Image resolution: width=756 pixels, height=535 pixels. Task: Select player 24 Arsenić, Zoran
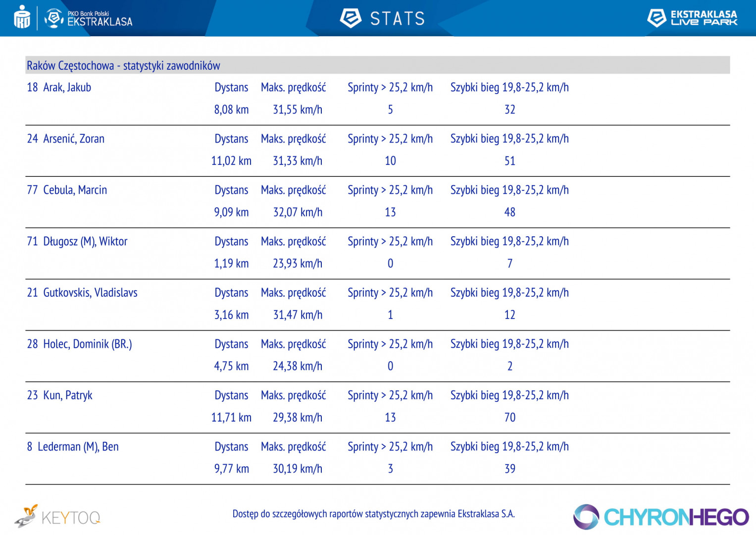pyautogui.click(x=65, y=139)
